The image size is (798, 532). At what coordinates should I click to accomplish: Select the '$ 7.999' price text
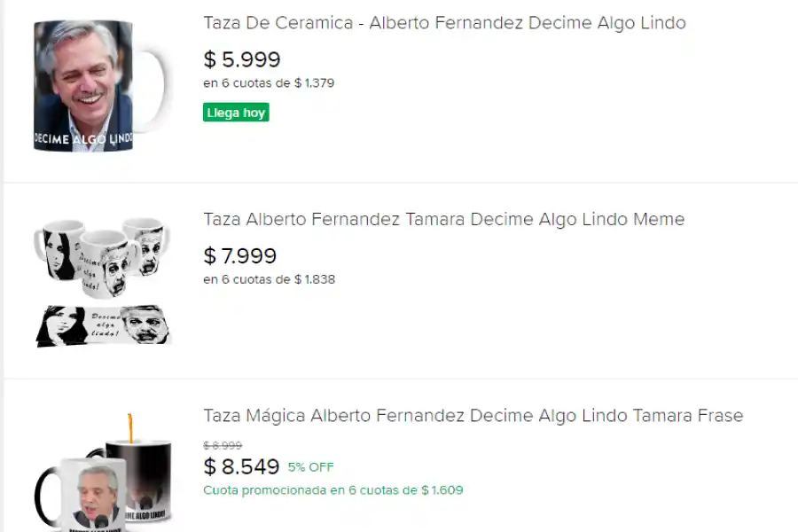[240, 255]
